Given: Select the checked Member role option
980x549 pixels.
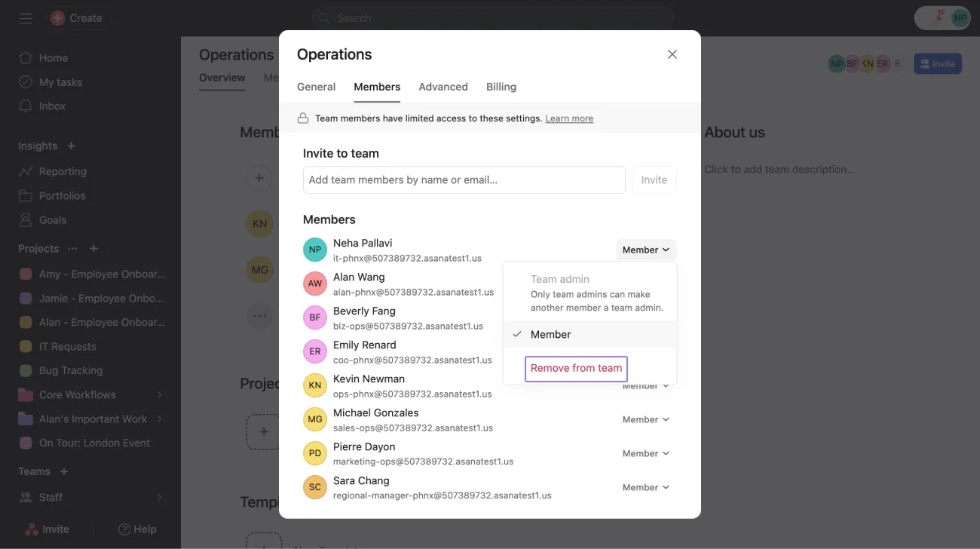Looking at the screenshot, I should pyautogui.click(x=550, y=334).
